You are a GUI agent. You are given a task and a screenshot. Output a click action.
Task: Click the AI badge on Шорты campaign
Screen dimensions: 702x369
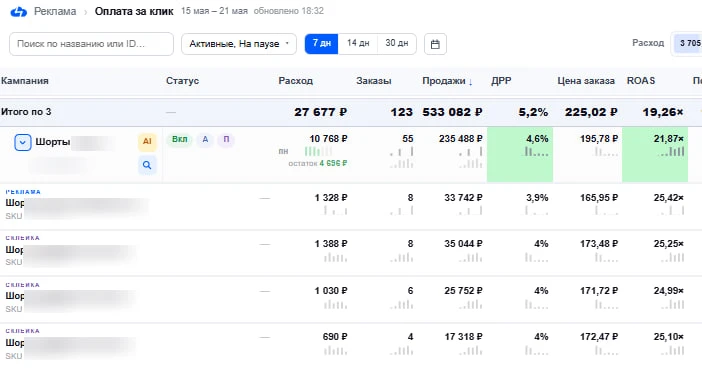(x=147, y=142)
